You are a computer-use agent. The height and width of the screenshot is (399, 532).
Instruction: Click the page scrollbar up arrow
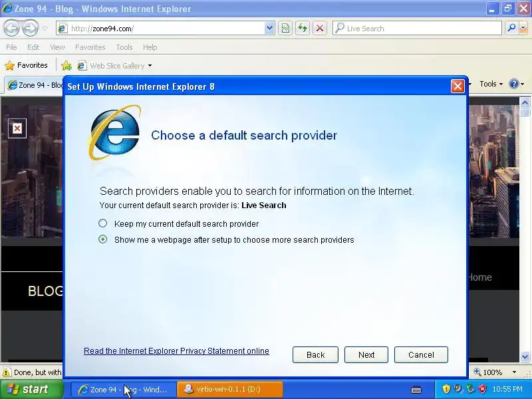click(x=525, y=102)
